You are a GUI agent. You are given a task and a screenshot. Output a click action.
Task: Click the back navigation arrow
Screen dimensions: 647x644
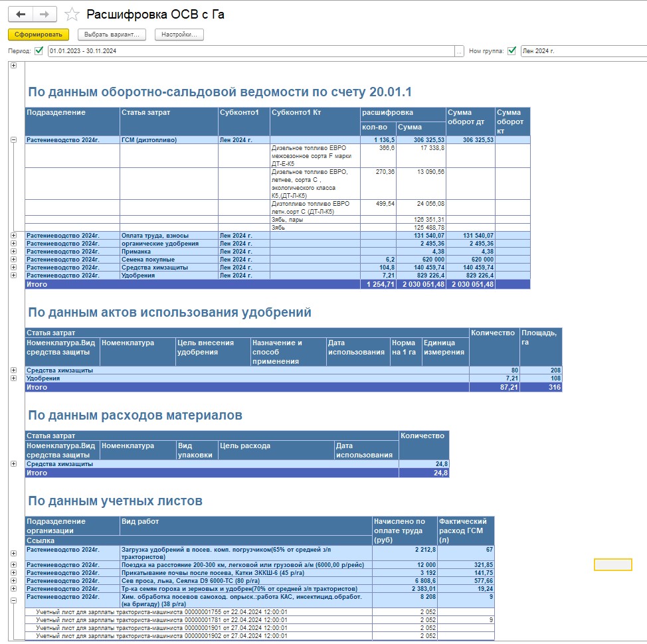click(21, 14)
